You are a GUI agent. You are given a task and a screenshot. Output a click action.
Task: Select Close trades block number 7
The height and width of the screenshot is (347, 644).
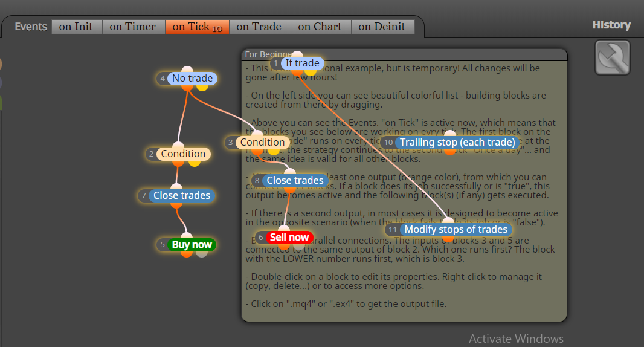(x=181, y=196)
